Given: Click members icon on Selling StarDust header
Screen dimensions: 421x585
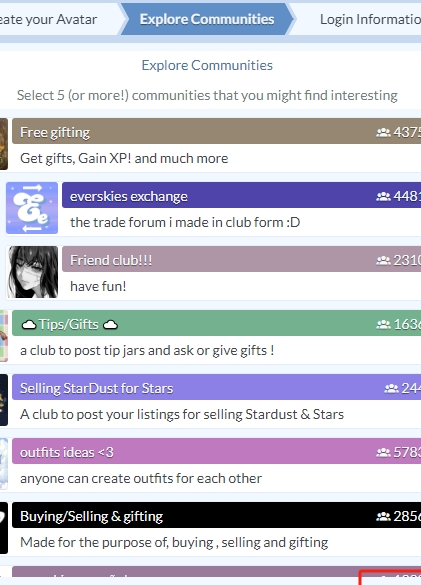Looking at the screenshot, I should (392, 388).
